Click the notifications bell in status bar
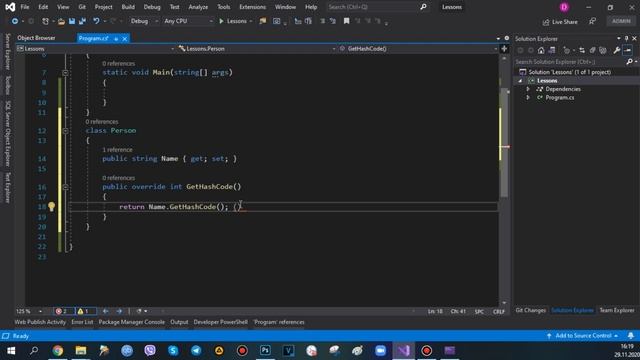 point(631,336)
